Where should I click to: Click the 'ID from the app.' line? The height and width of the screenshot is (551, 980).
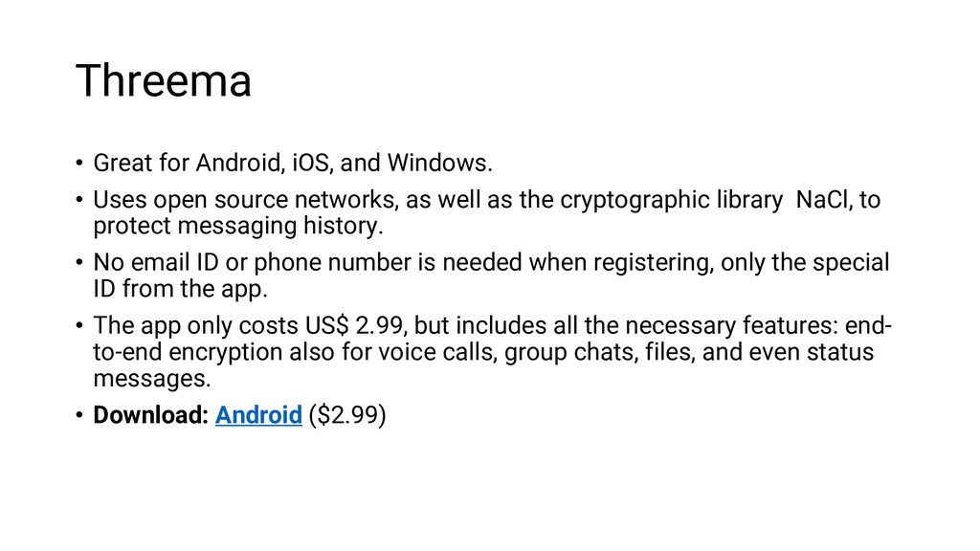(181, 289)
